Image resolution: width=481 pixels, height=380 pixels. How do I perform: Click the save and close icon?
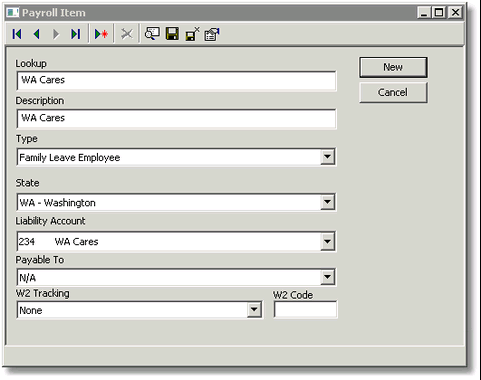tap(192, 34)
